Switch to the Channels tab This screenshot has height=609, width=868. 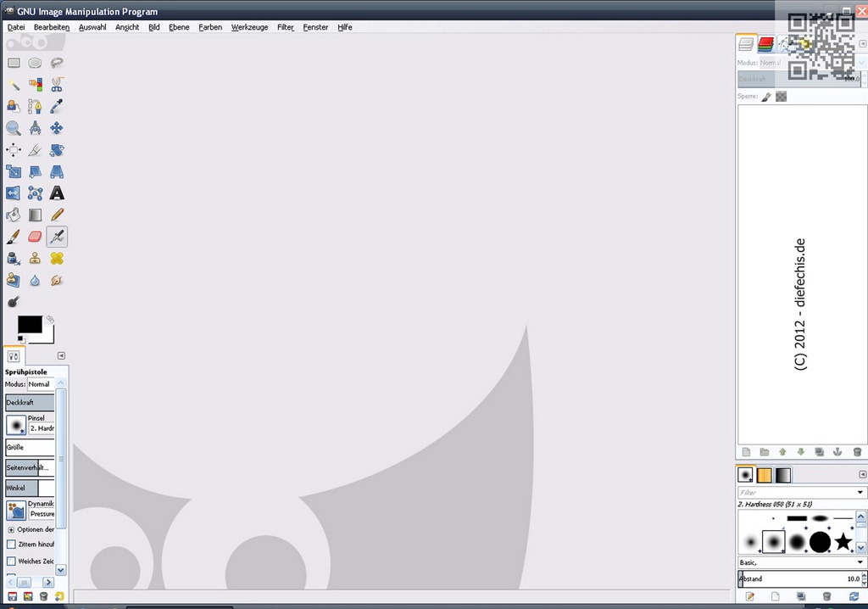766,44
